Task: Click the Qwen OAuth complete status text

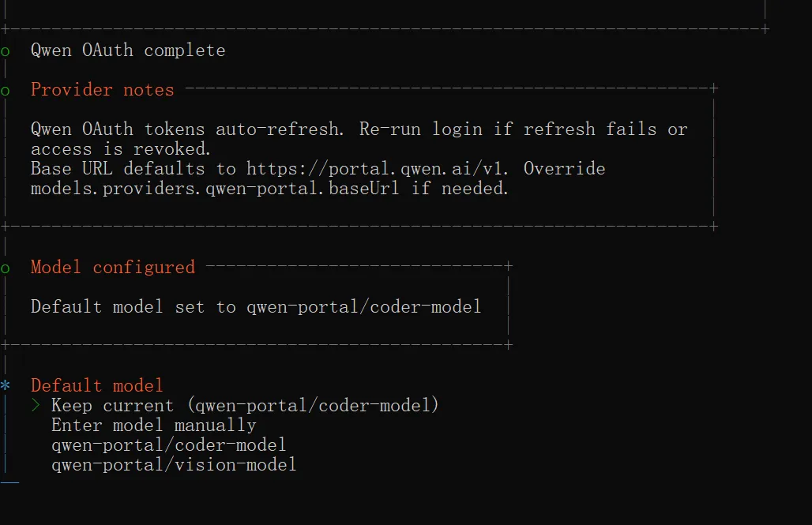Action: point(128,51)
